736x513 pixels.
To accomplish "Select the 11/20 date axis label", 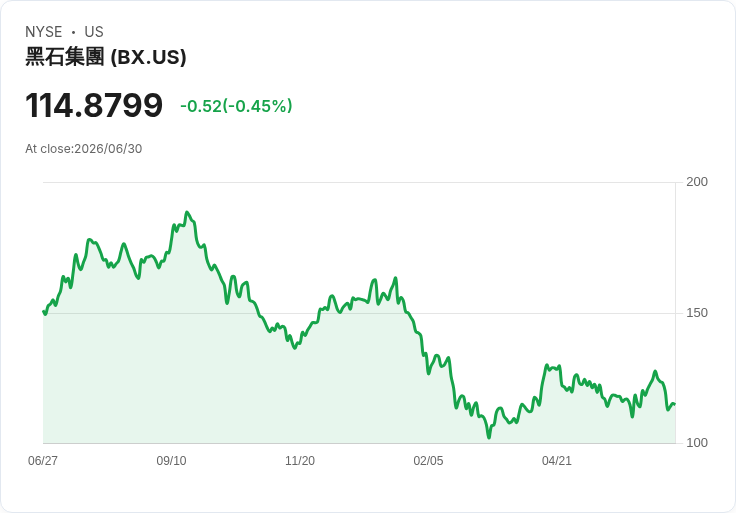I will (x=300, y=460).
